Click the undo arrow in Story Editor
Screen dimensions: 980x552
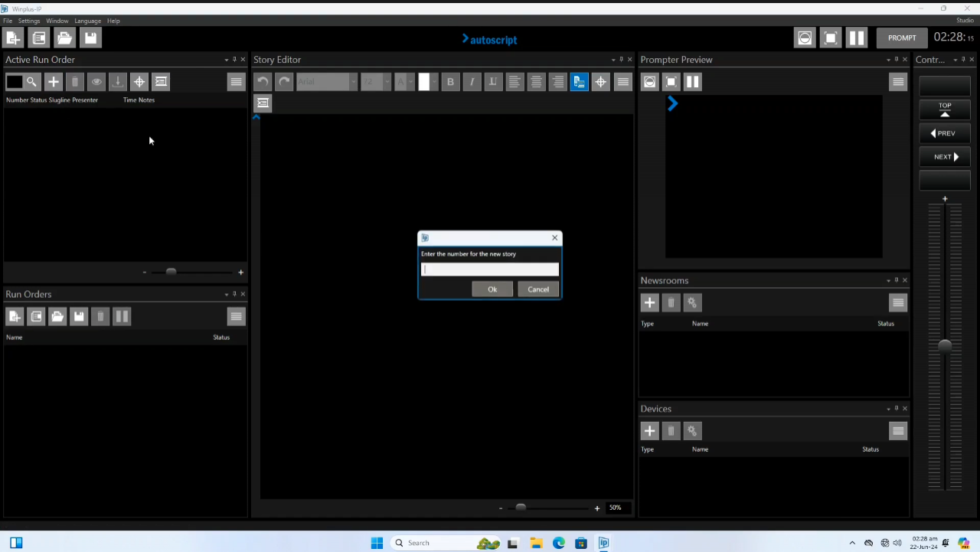click(x=263, y=82)
